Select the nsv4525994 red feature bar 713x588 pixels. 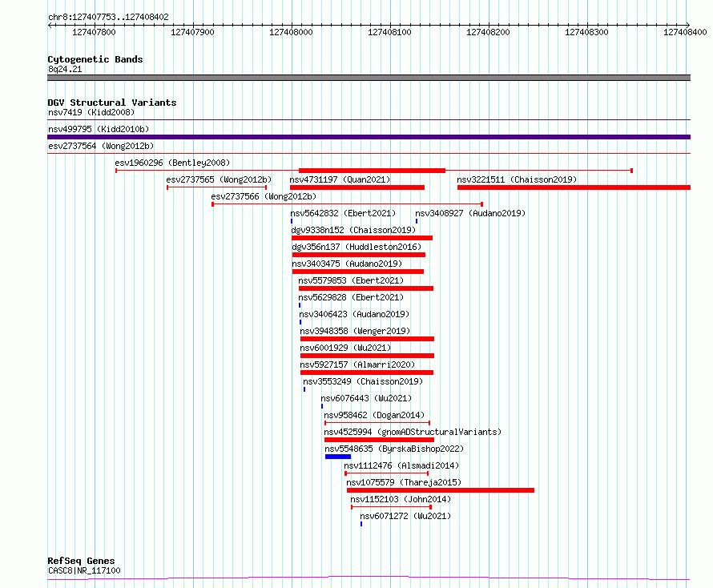click(379, 440)
